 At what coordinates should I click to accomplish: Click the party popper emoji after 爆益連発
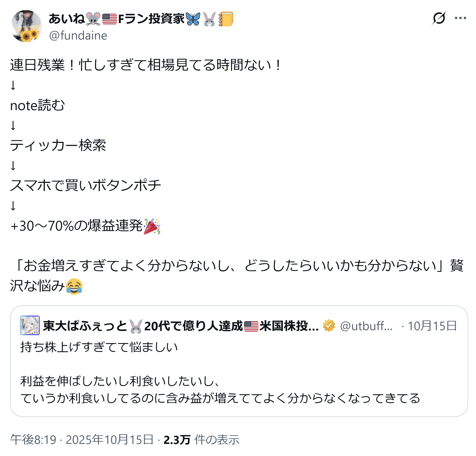coord(152,226)
